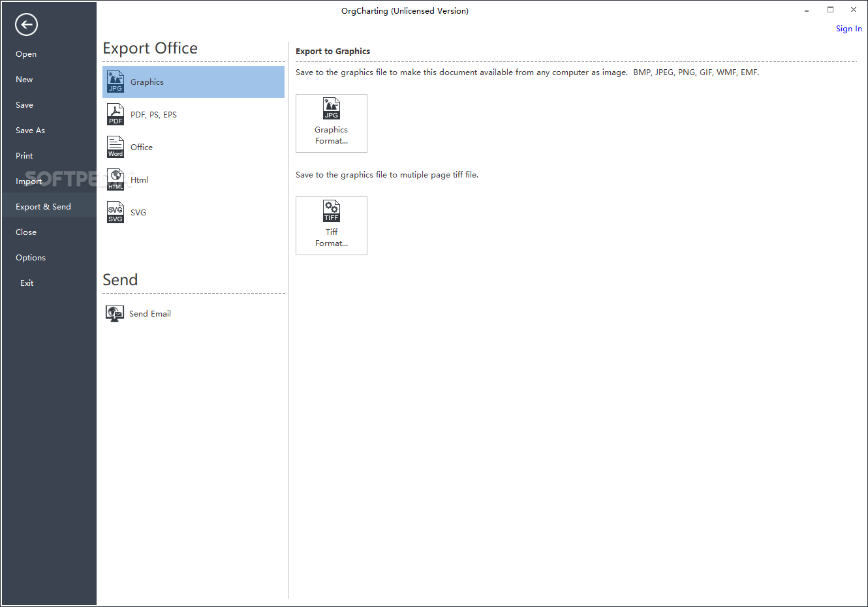Viewport: 868px width, 607px height.
Task: Choose Close in the sidebar
Action: [x=26, y=232]
